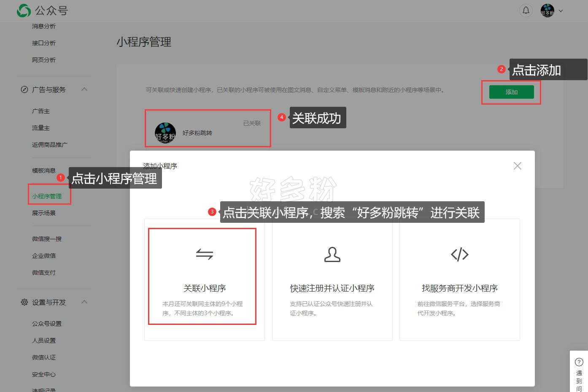The image size is (588, 392).
Task: Open 微信搜一搜 in sidebar
Action: pyautogui.click(x=47, y=239)
